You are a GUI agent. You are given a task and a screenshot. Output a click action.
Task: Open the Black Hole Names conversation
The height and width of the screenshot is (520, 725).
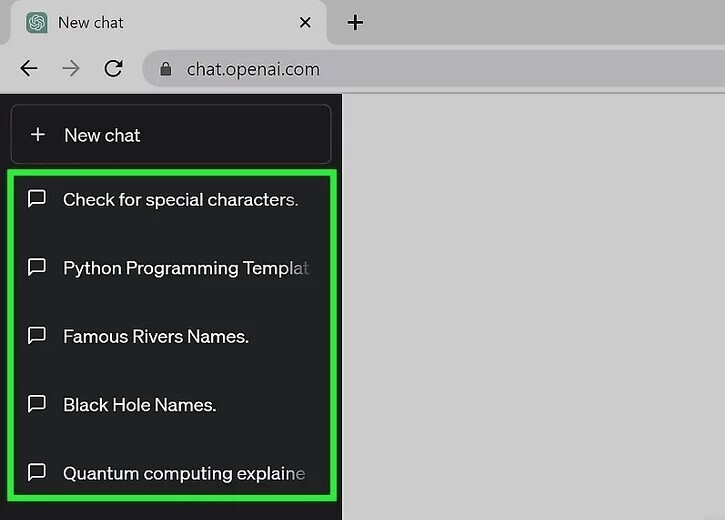140,404
